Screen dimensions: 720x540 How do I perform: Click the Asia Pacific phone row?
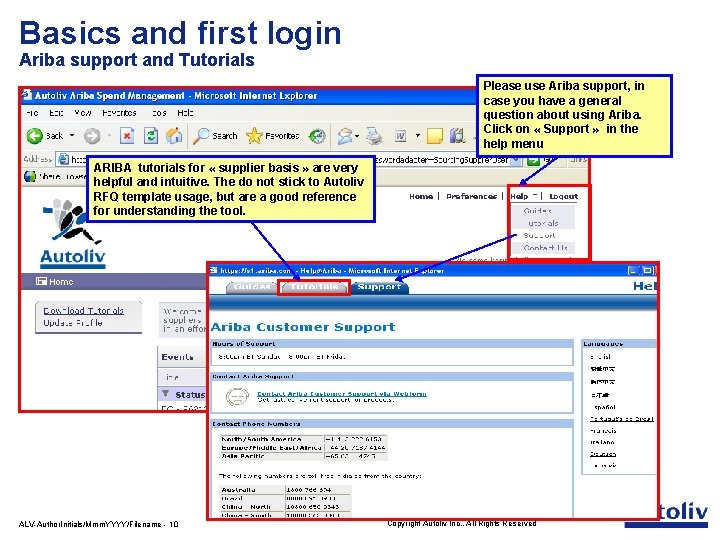303,456
